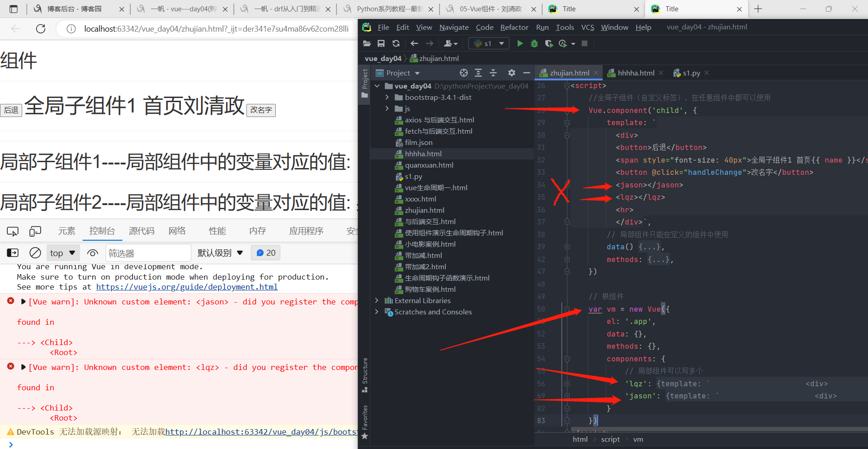This screenshot has height=449, width=868.
Task: Toggle the fold marker on the script tag line
Action: pyautogui.click(x=567, y=86)
